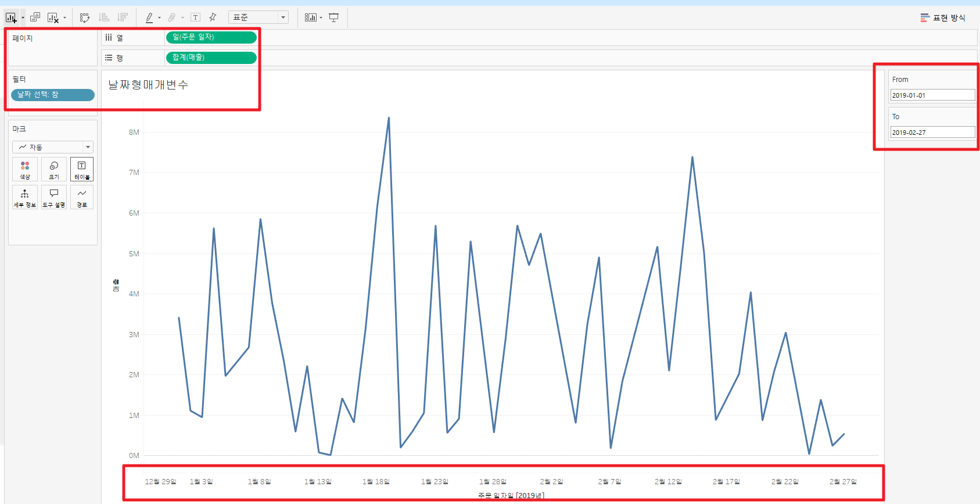Click the From date input field
The height and width of the screenshot is (504, 980).
click(x=932, y=95)
